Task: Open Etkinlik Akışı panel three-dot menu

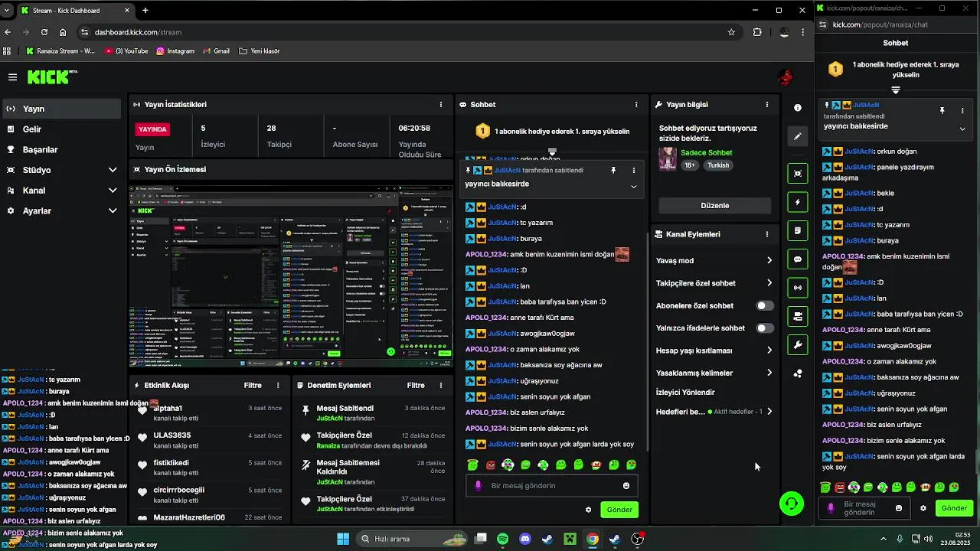Action: tap(278, 386)
